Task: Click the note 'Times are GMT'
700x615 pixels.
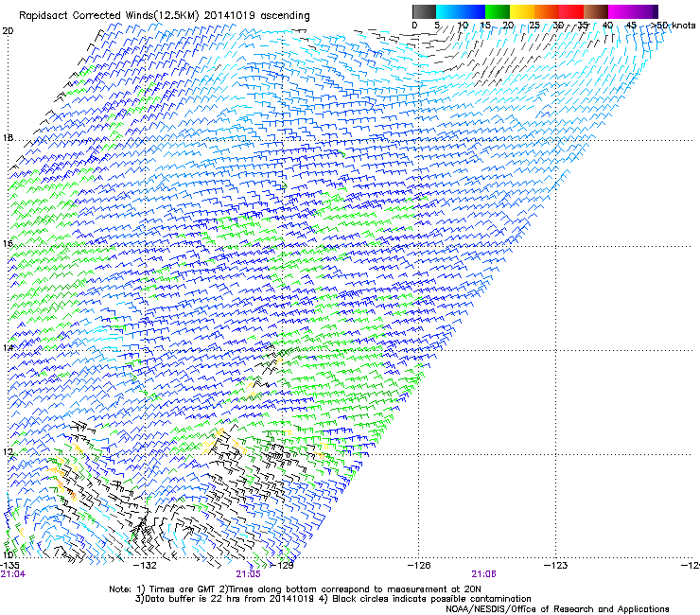Action: tap(182, 589)
